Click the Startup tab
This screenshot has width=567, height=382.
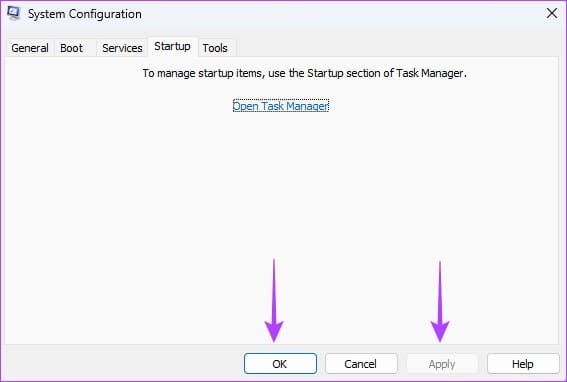point(172,47)
